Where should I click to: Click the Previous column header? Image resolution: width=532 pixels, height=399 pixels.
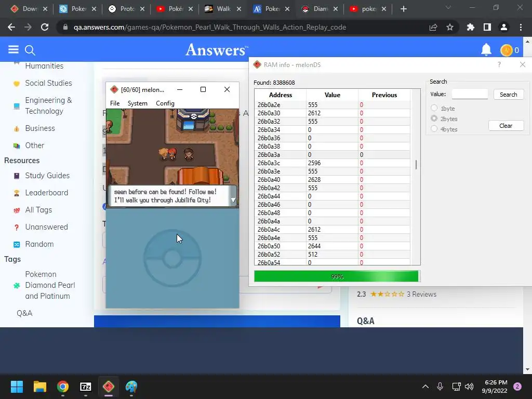click(x=384, y=95)
